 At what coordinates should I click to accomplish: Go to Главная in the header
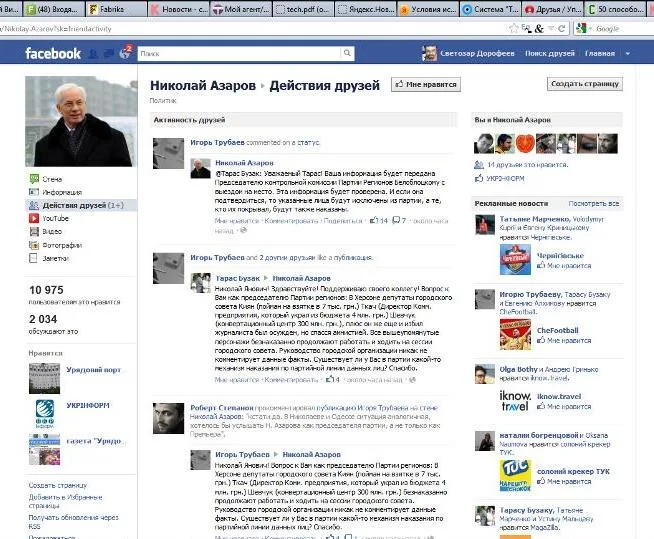(599, 53)
